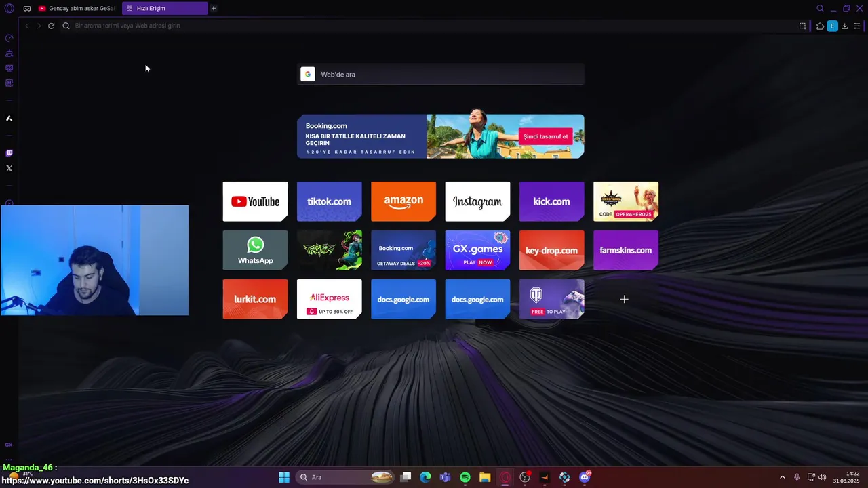Open the Opera GX main menu logo

coord(9,9)
